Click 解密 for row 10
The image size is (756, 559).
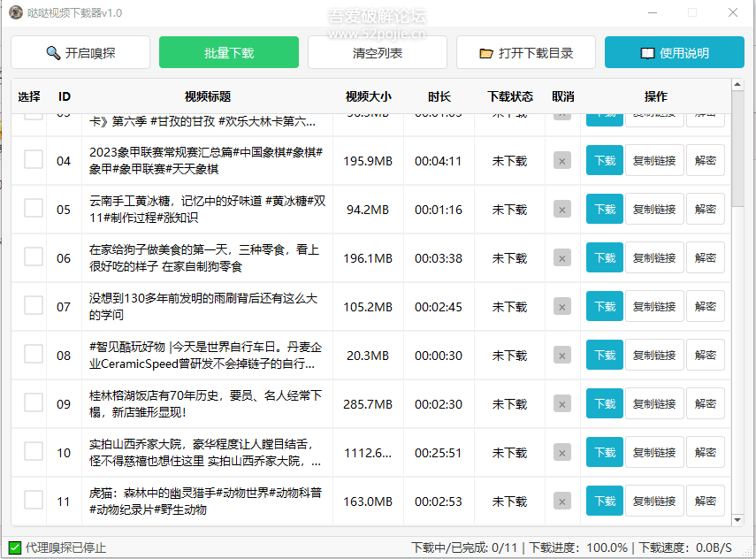click(706, 452)
